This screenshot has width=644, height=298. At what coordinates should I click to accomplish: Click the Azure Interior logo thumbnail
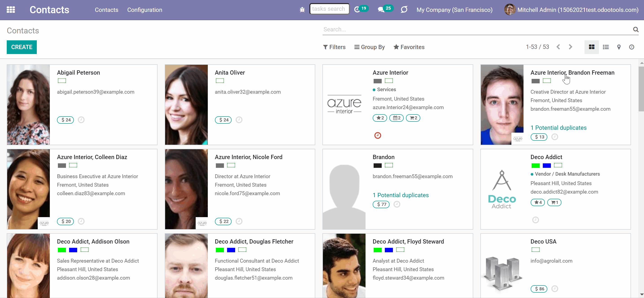[x=344, y=105]
